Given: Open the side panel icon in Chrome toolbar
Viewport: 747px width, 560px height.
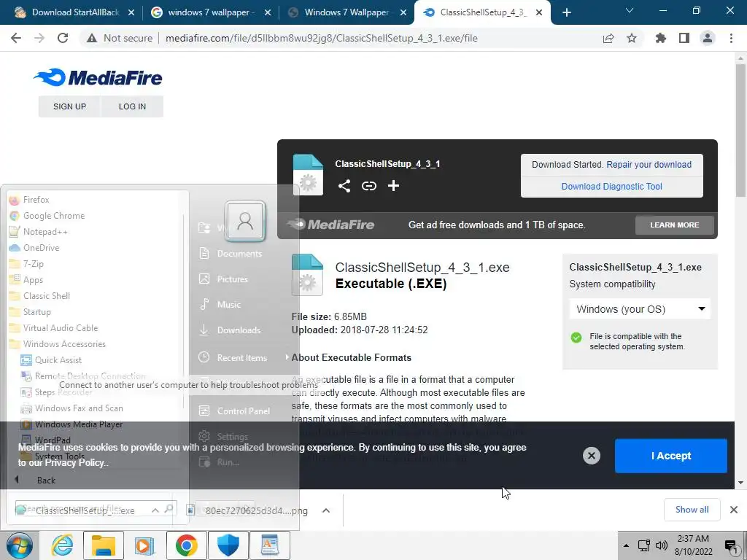Looking at the screenshot, I should click(x=684, y=38).
